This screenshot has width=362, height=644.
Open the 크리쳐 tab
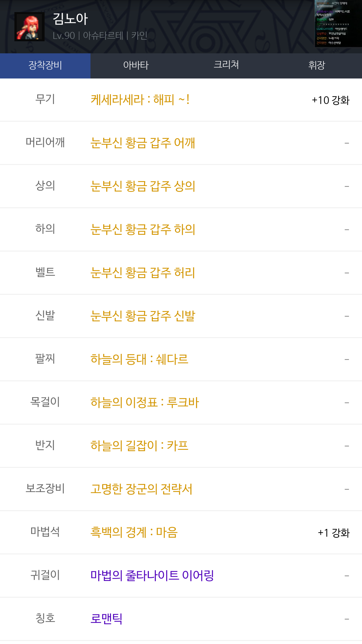[x=226, y=65]
